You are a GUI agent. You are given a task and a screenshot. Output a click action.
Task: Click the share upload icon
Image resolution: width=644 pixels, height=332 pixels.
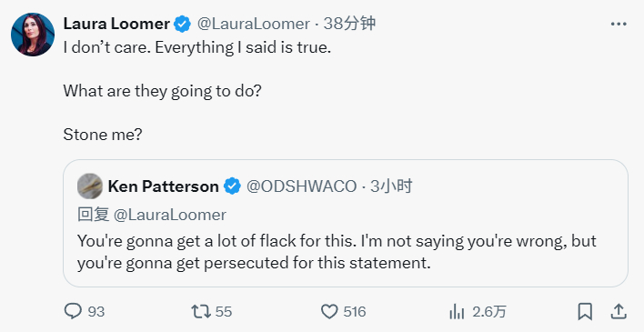click(x=618, y=311)
